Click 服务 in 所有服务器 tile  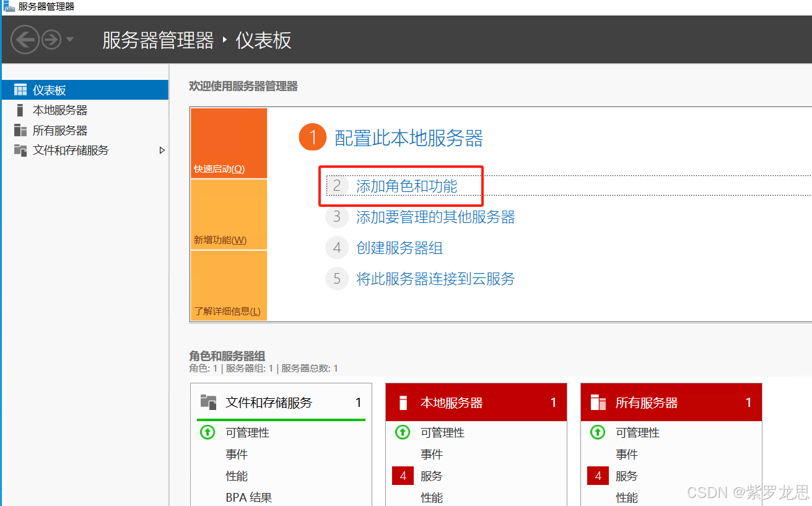tap(627, 476)
